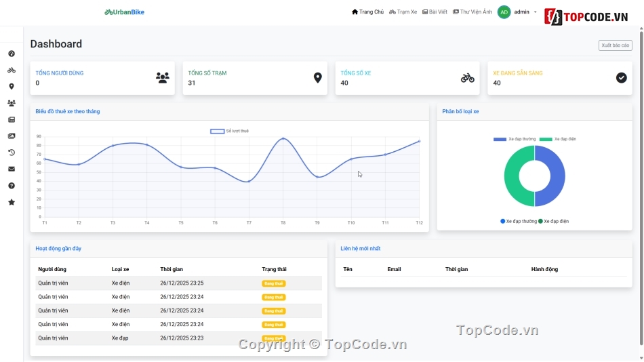Click the Trạng thái column header

tap(275, 270)
